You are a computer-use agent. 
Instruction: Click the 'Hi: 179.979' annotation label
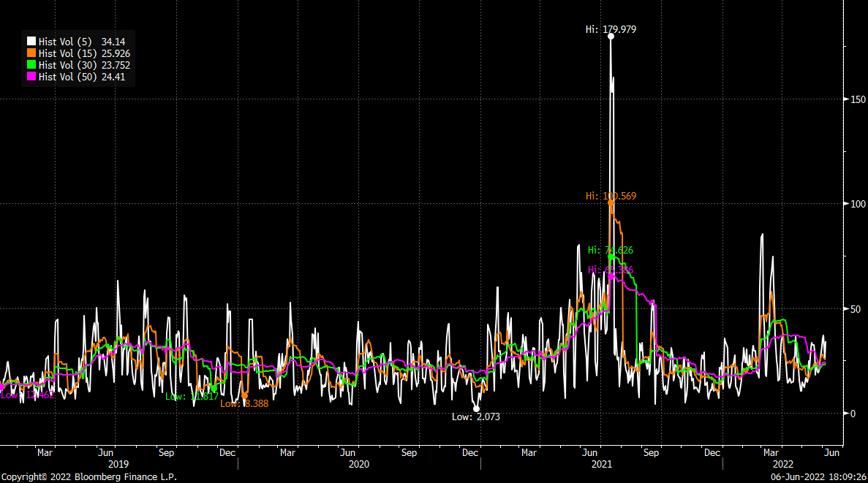point(611,29)
